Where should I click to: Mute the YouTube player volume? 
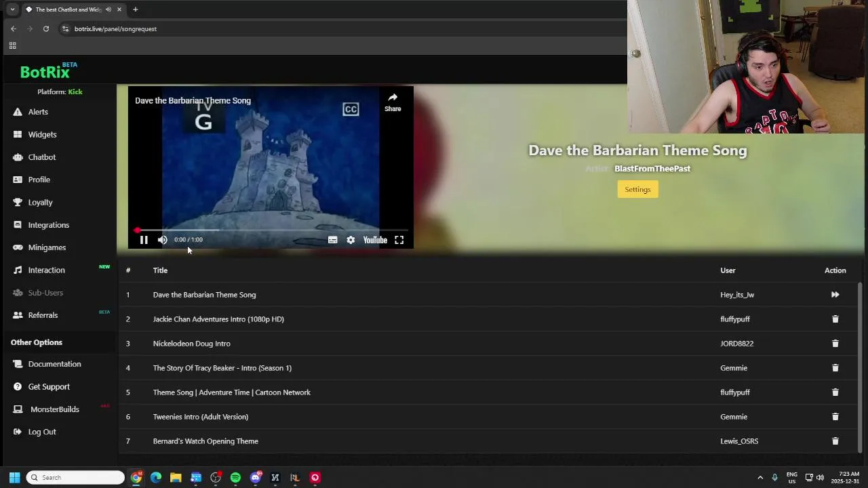(x=163, y=240)
